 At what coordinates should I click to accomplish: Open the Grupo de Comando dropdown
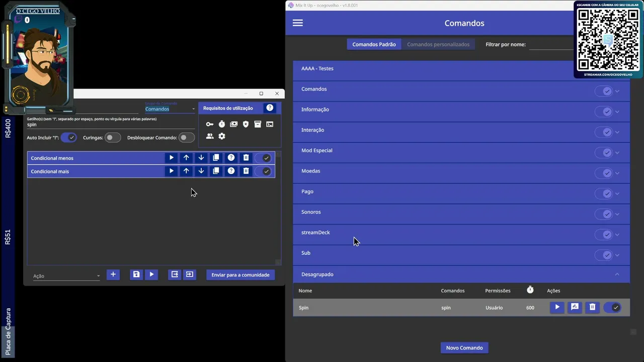click(x=170, y=109)
